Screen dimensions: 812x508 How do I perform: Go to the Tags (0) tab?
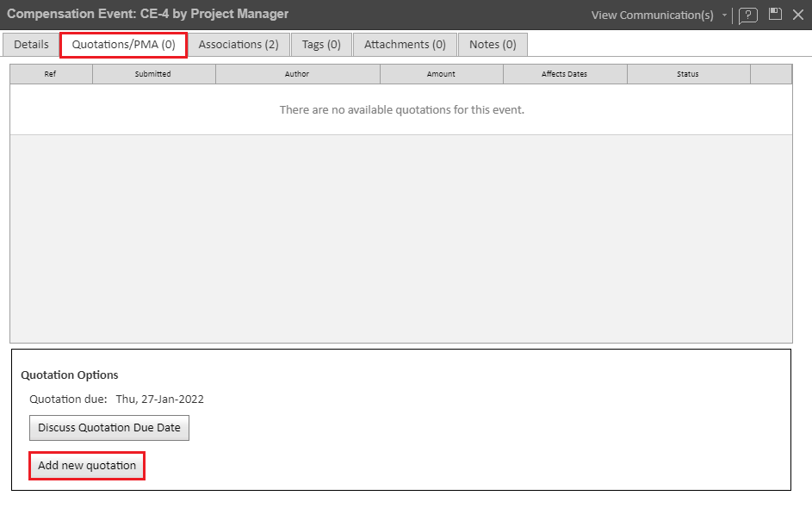[x=321, y=45]
